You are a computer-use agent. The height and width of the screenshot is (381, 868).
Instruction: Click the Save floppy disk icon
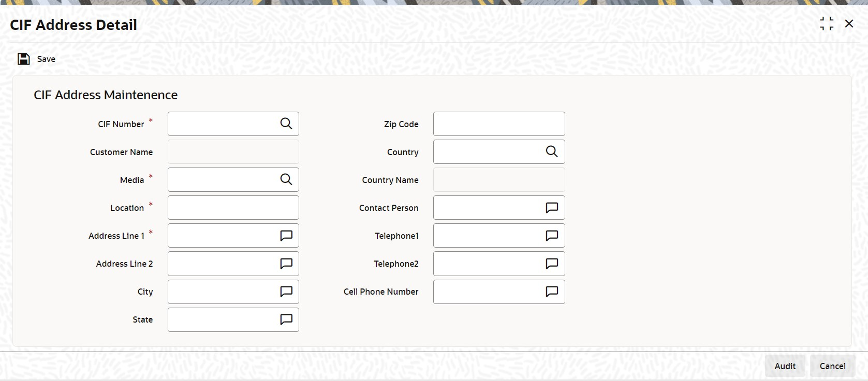[24, 59]
